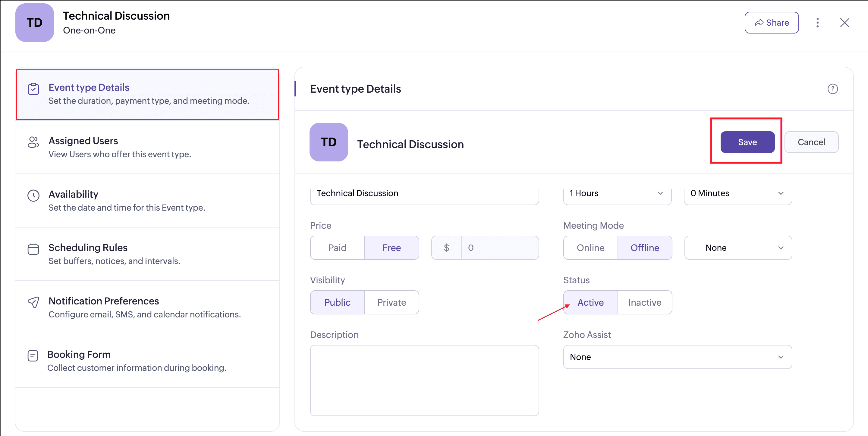
Task: Click the Save button
Action: (747, 142)
